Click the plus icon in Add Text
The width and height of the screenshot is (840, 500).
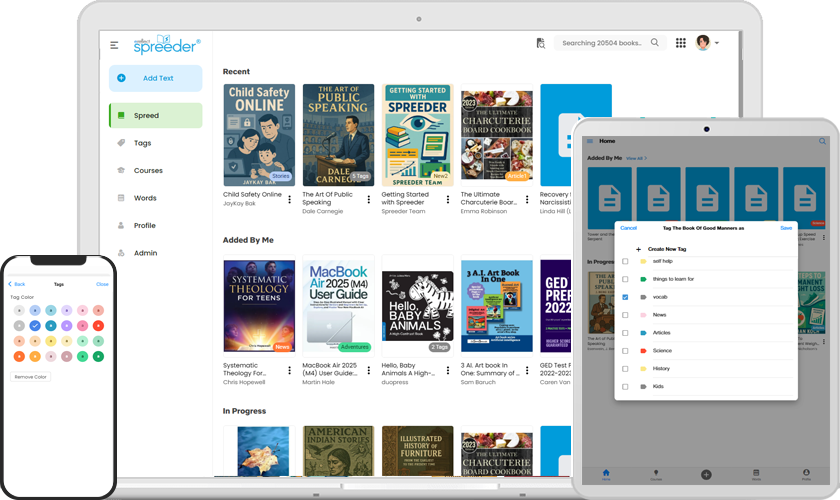click(x=121, y=78)
